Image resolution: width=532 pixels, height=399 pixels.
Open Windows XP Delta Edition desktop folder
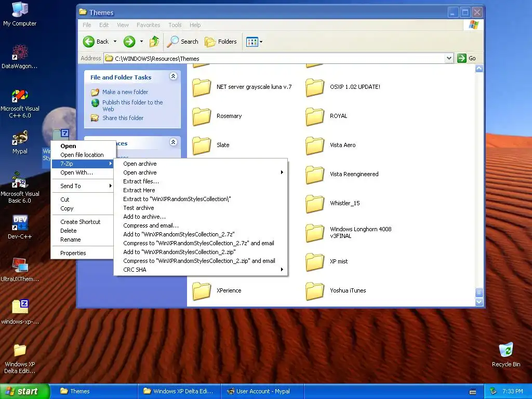click(x=20, y=358)
